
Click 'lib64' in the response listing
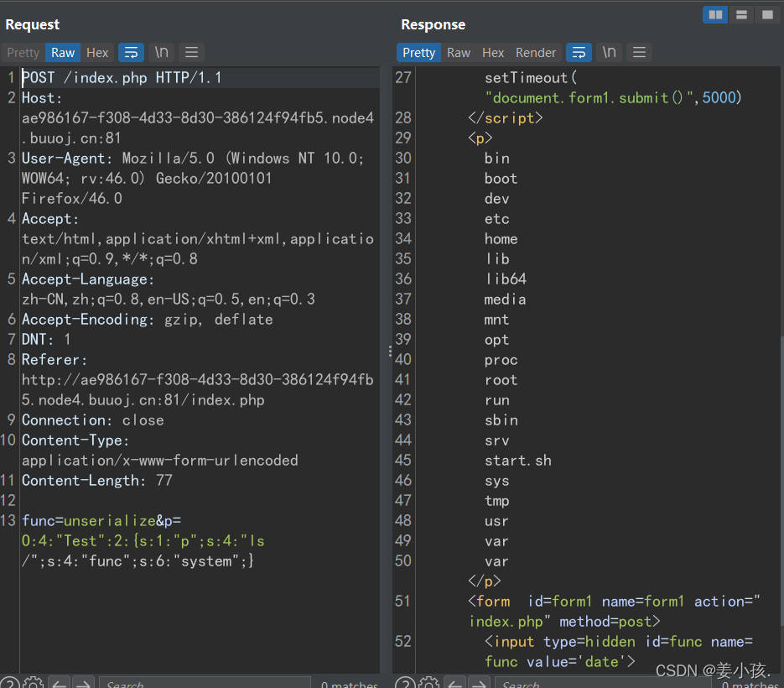pos(506,279)
